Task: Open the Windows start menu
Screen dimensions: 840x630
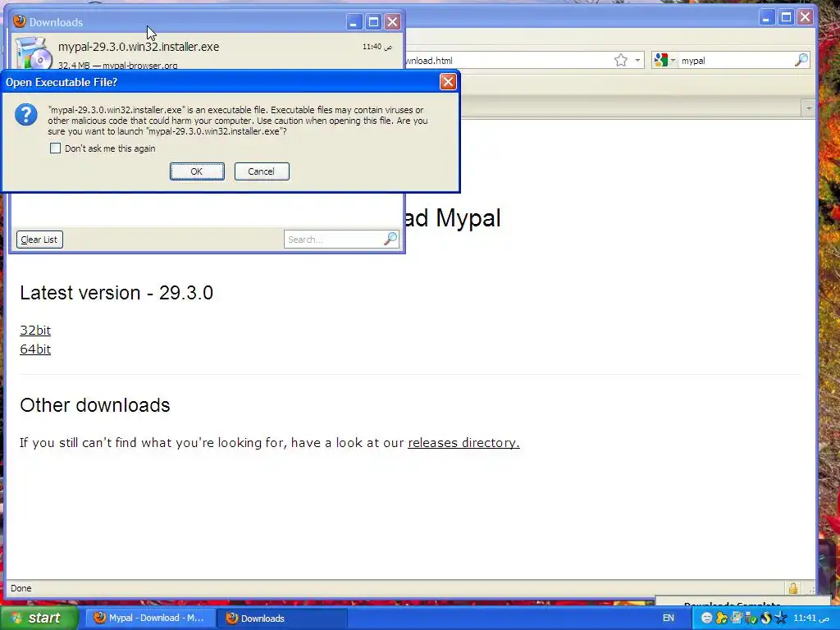Action: click(x=39, y=618)
